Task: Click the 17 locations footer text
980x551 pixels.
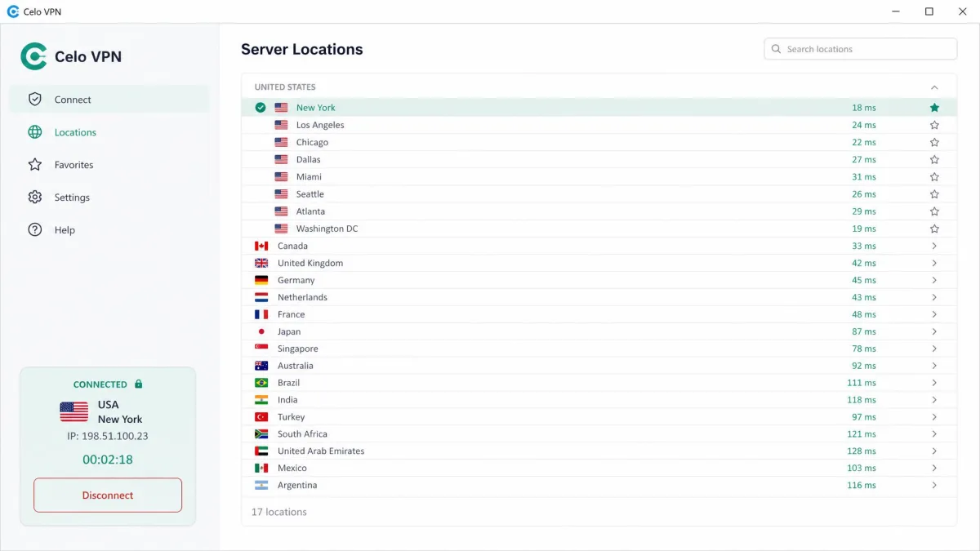Action: click(x=279, y=512)
